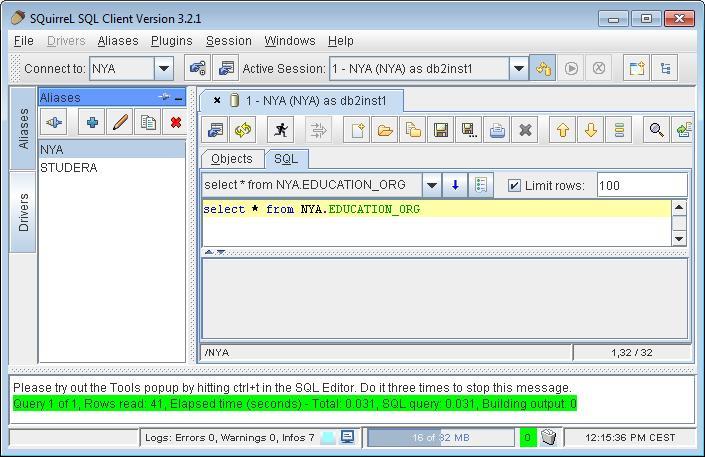705x457 pixels.
Task: Open the Session menu
Action: coord(228,41)
